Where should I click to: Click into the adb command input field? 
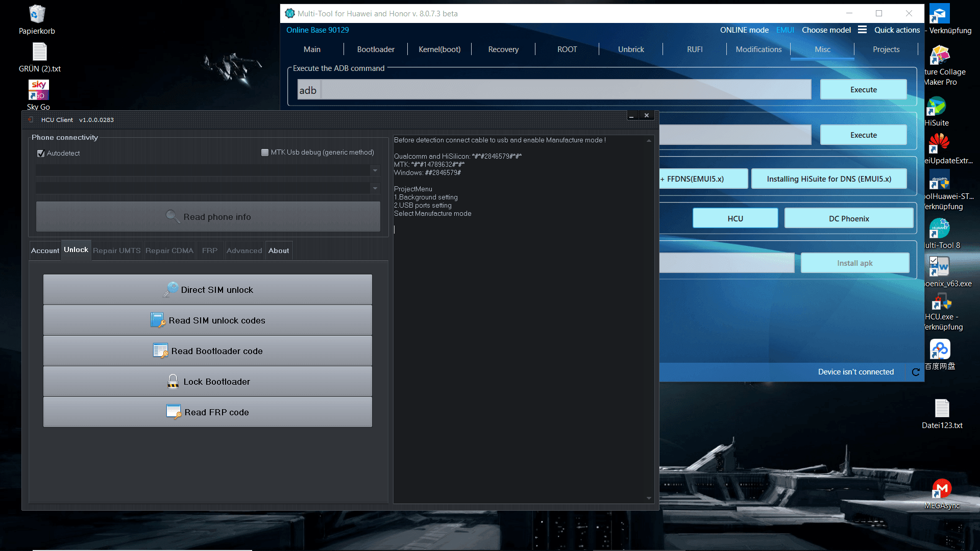coord(566,90)
